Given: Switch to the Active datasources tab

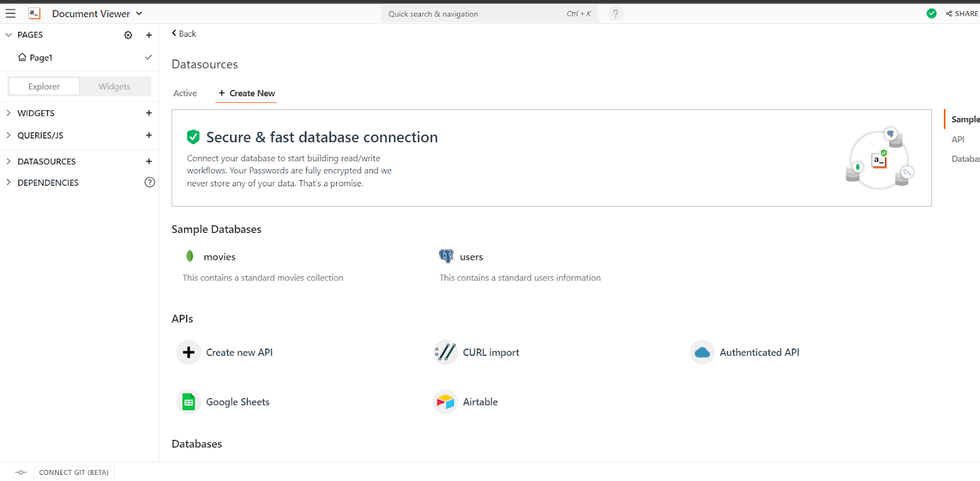Looking at the screenshot, I should click(x=185, y=93).
